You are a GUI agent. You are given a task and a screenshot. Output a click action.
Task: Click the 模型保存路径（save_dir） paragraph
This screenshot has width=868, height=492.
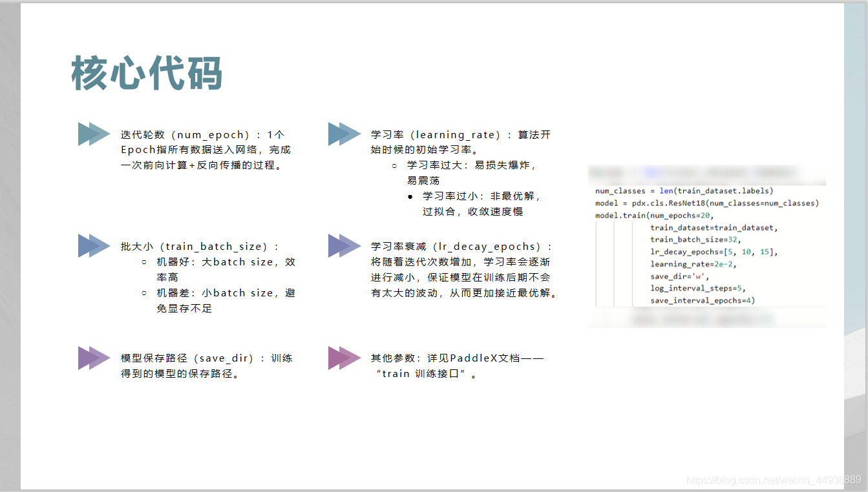pyautogui.click(x=207, y=365)
